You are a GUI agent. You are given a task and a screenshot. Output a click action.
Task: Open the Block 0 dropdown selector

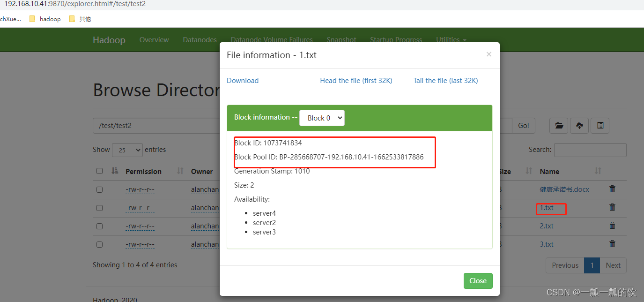[x=322, y=118]
